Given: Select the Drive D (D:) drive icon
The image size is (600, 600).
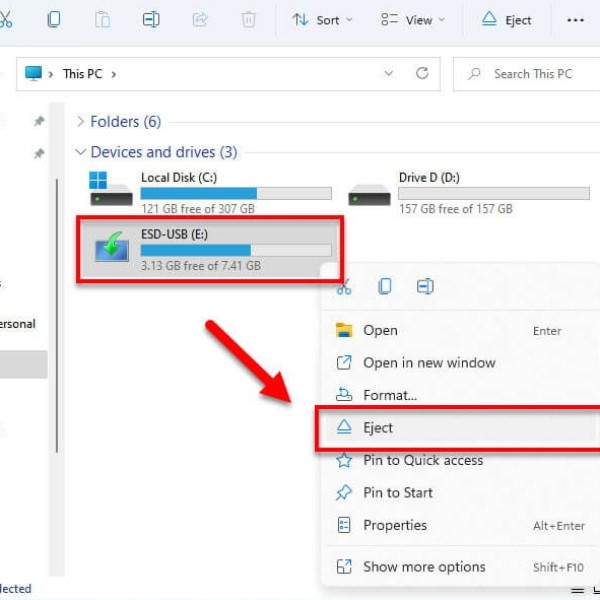Looking at the screenshot, I should click(x=369, y=194).
